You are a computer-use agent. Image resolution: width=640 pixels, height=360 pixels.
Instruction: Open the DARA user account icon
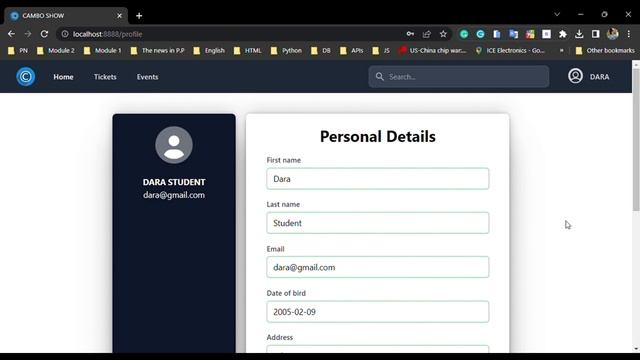[x=575, y=76]
